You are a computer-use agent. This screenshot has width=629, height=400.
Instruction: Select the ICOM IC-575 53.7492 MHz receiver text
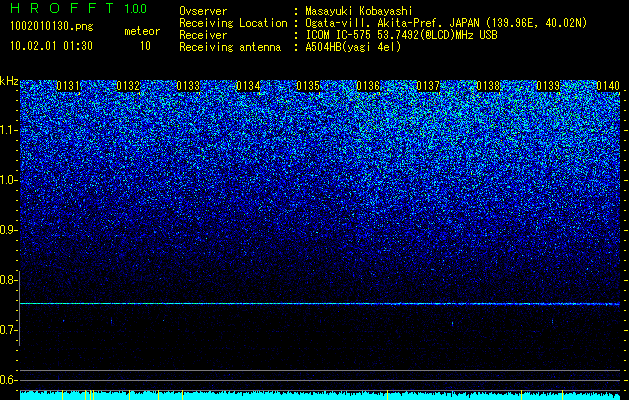tap(401, 35)
